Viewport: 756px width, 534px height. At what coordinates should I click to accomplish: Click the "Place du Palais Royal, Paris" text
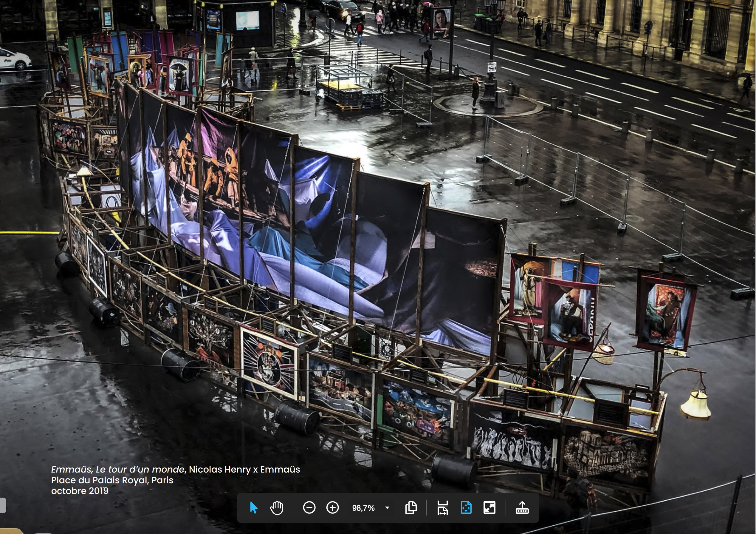point(112,480)
